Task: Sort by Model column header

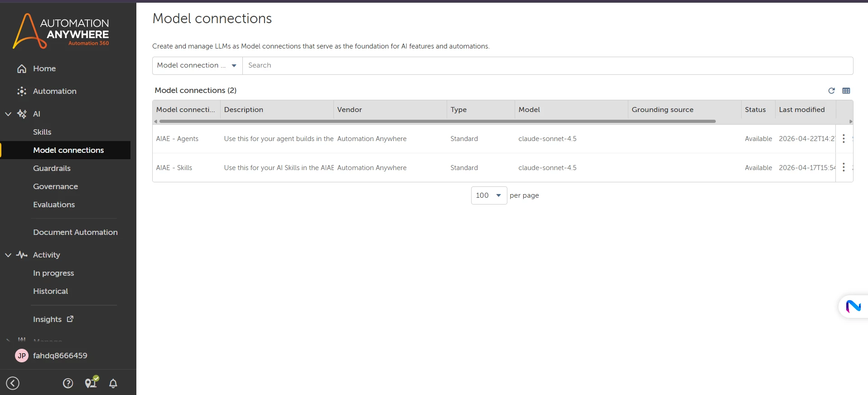Action: pos(529,110)
